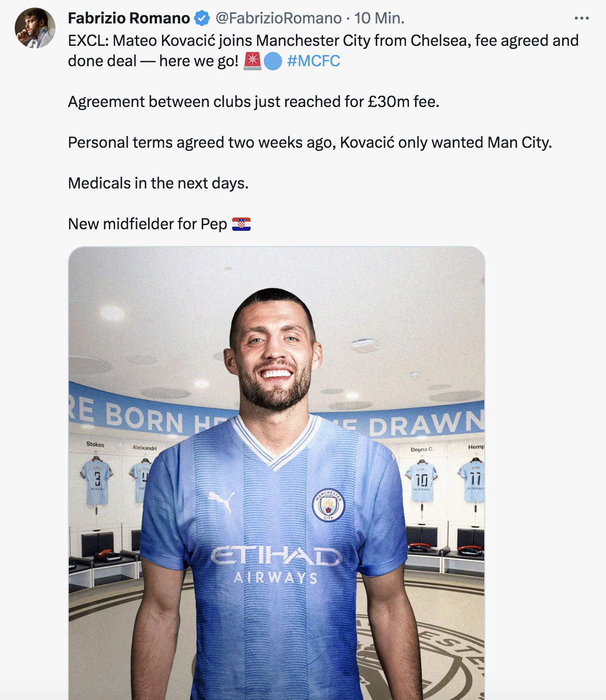Click the blue circle emoji
Viewport: 606px width, 700px height.
tap(273, 62)
